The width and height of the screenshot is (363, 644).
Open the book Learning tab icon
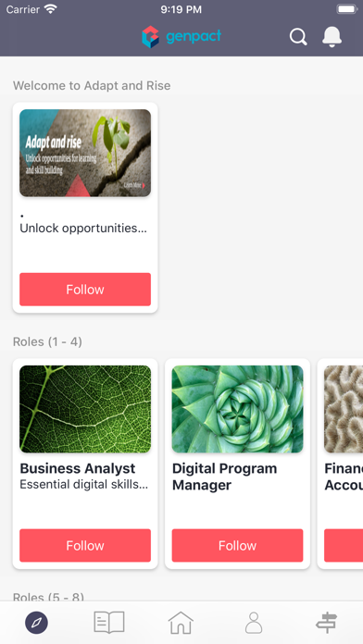109,622
